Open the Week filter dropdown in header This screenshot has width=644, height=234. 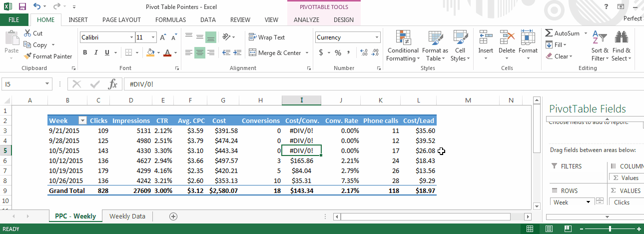tap(83, 120)
